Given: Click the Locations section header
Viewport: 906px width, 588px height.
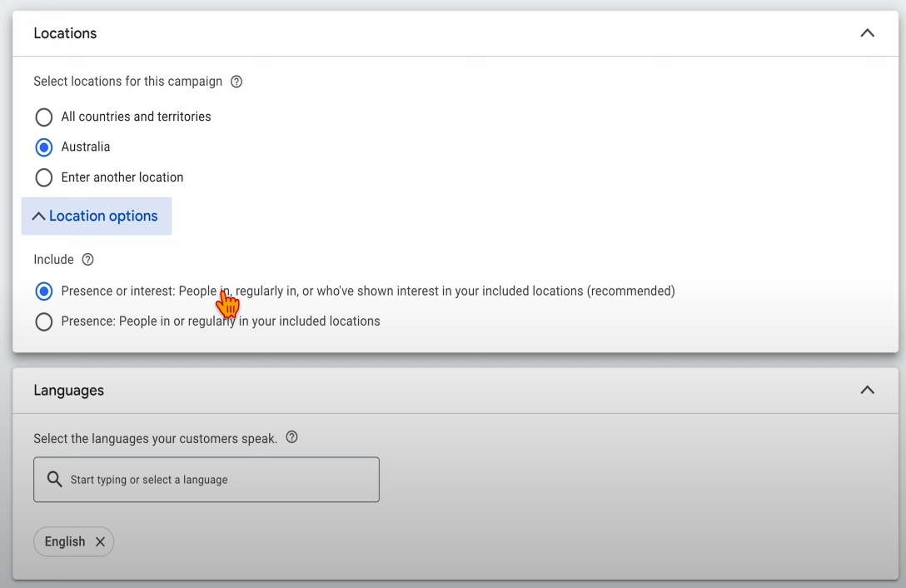Looking at the screenshot, I should 65,33.
